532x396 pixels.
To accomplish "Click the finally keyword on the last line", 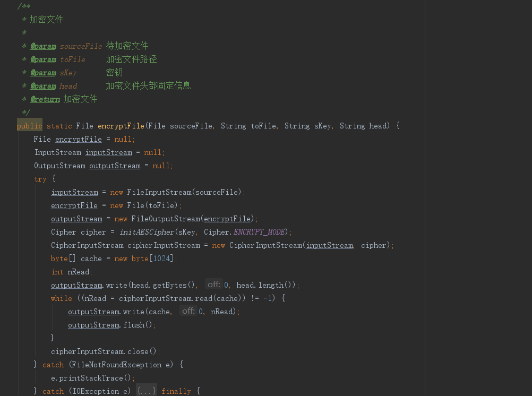I will (x=176, y=391).
